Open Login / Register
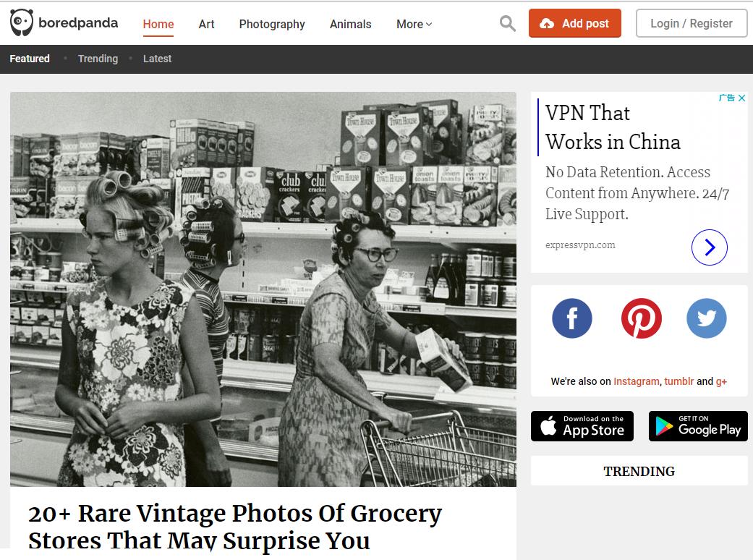 tap(691, 23)
